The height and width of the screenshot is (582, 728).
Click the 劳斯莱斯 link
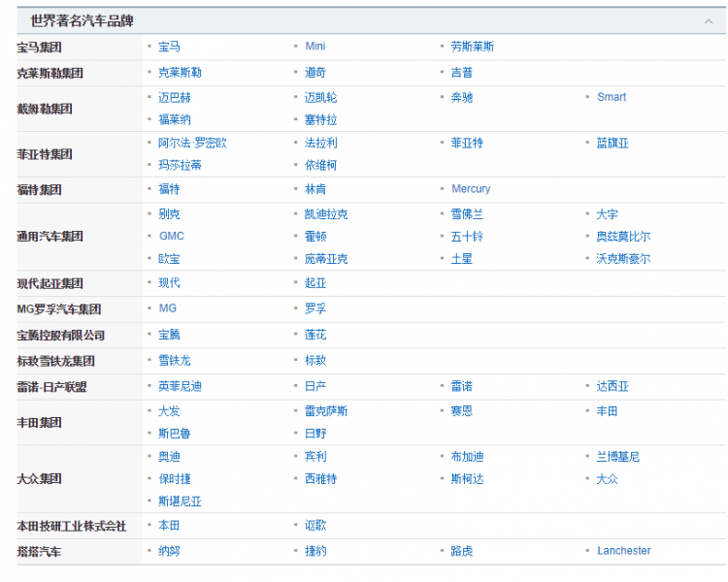click(x=472, y=47)
